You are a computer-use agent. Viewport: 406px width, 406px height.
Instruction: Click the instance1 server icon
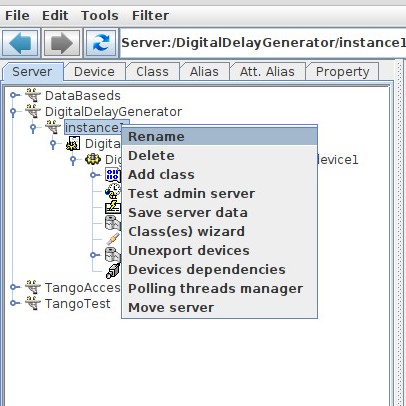pos(53,127)
